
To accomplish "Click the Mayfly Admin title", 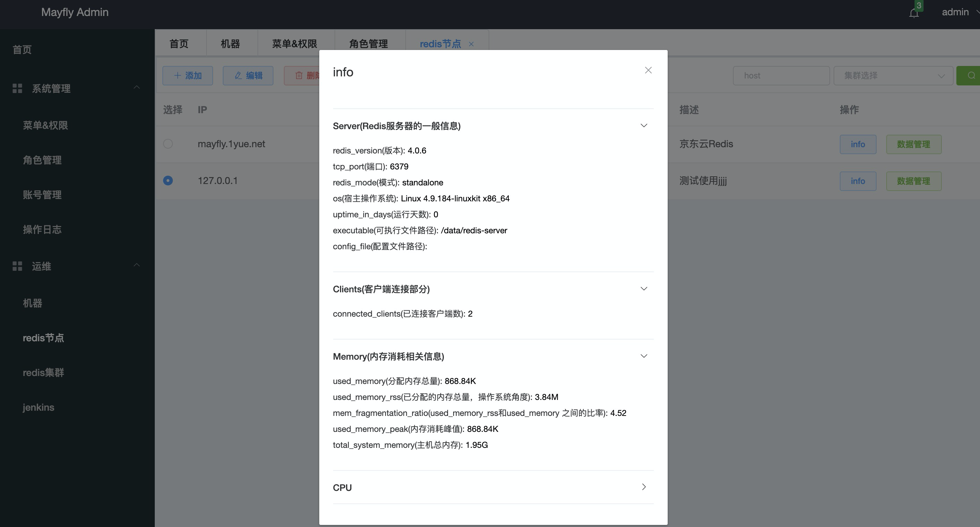I will point(75,12).
